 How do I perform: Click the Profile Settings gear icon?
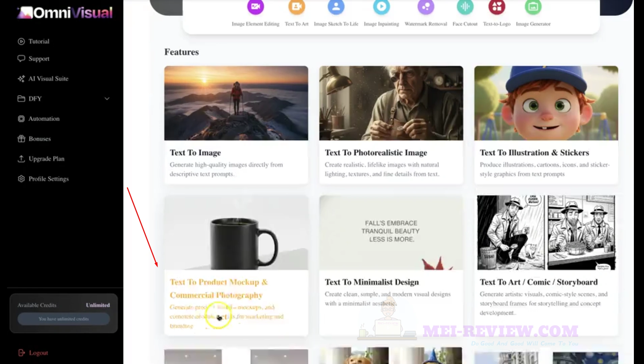(x=21, y=179)
